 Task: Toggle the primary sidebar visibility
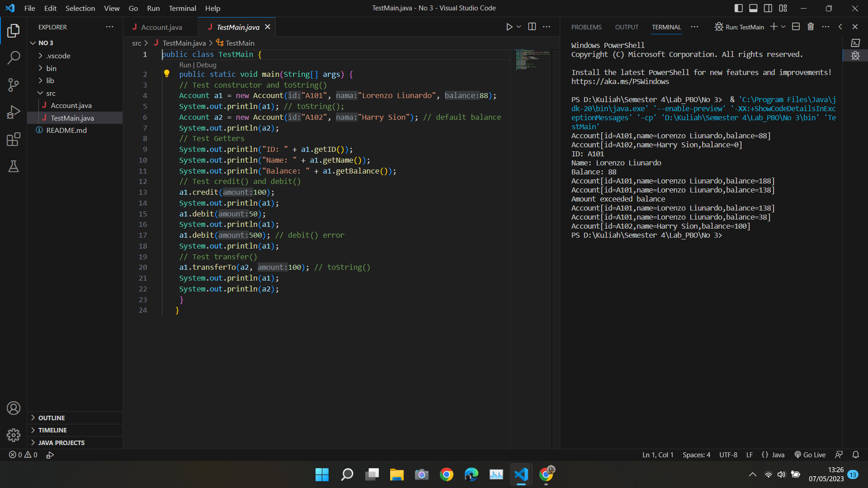pyautogui.click(x=738, y=8)
